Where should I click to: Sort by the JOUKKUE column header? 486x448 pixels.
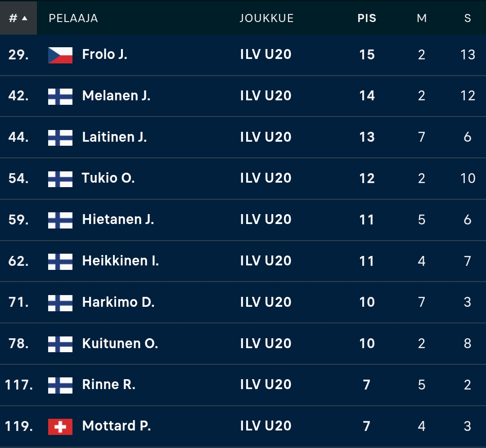point(266,18)
